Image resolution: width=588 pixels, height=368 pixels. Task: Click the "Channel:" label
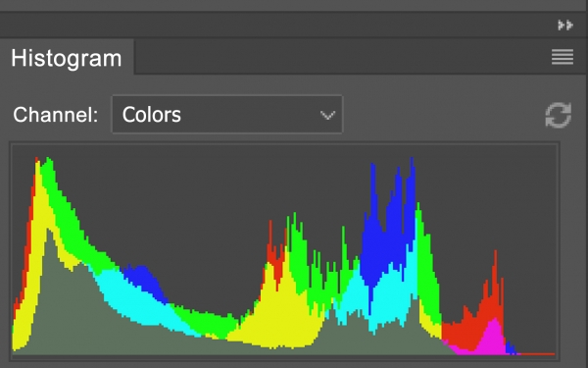[56, 115]
